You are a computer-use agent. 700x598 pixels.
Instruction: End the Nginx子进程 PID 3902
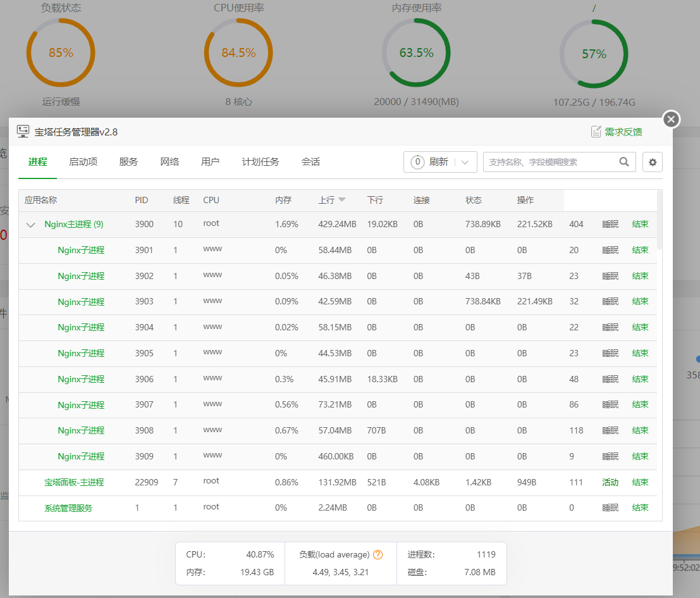pyautogui.click(x=640, y=276)
